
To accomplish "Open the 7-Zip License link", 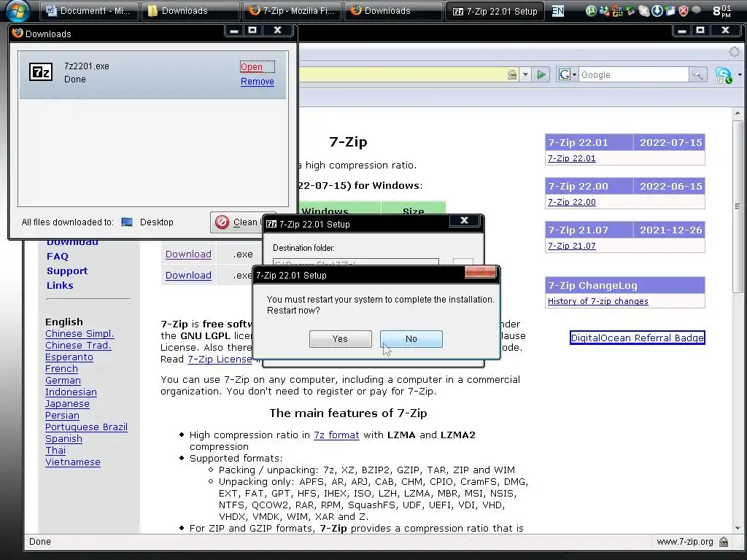I will pos(220,359).
